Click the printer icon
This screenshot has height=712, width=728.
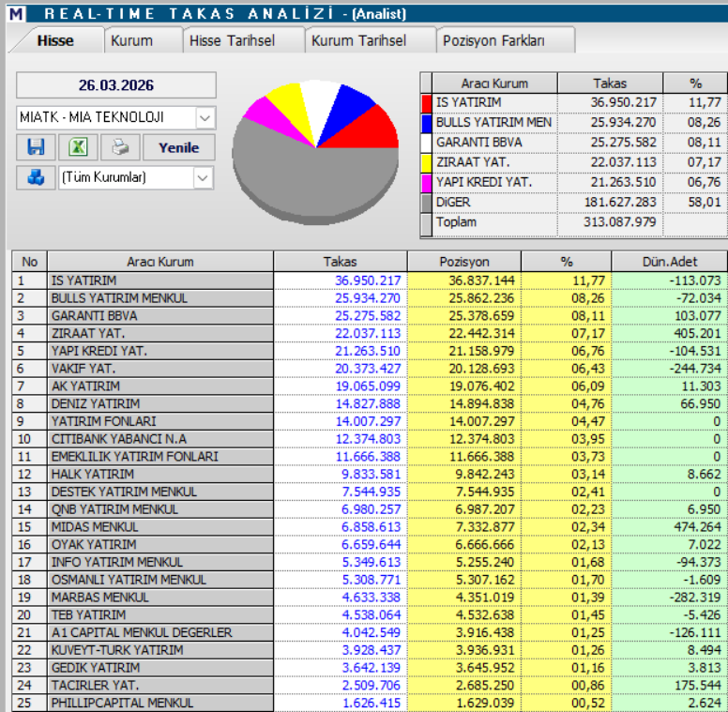120,147
